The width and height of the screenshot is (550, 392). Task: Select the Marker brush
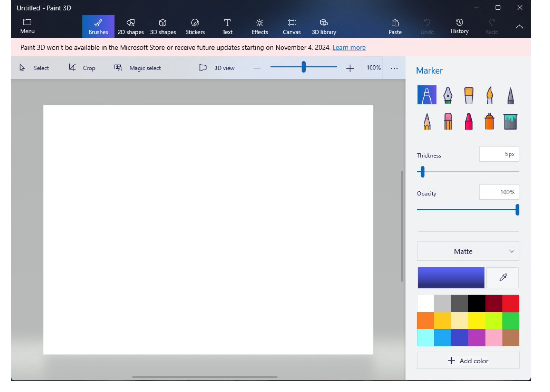[427, 95]
